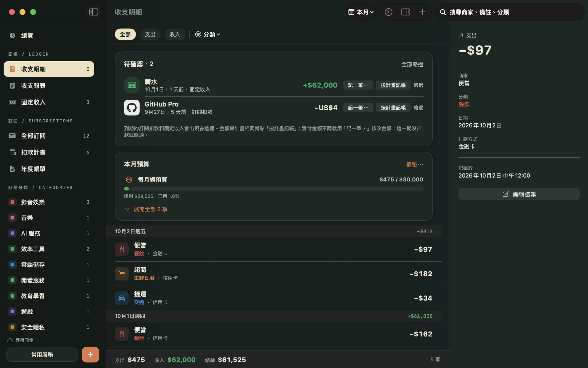Open 總覽 in the sidebar
Image resolution: width=588 pixels, height=368 pixels.
point(49,35)
